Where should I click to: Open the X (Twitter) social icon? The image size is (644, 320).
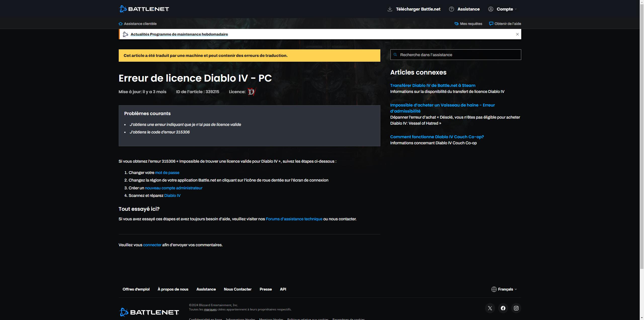click(x=490, y=308)
